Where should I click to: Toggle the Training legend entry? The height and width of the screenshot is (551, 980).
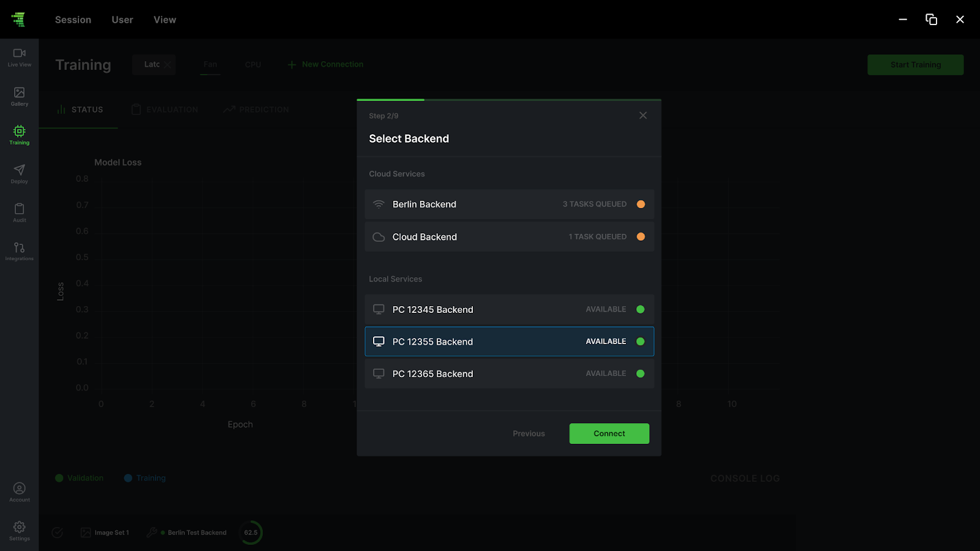click(145, 478)
